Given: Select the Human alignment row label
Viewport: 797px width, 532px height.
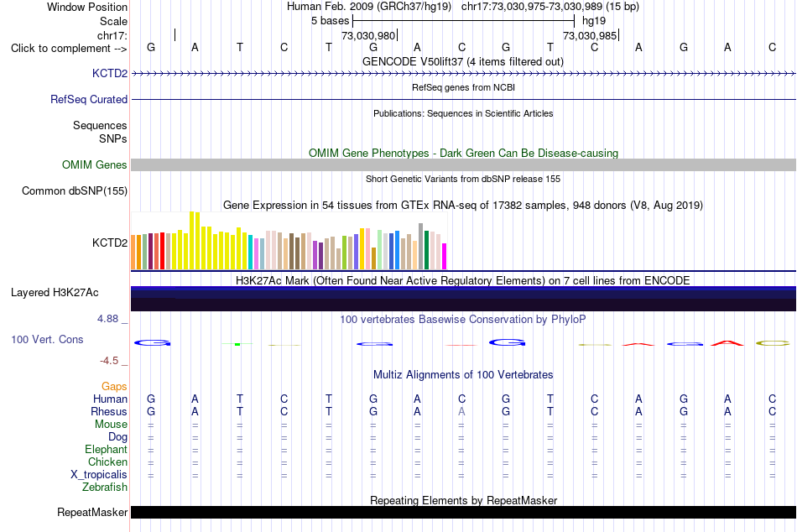Looking at the screenshot, I should click(110, 399).
